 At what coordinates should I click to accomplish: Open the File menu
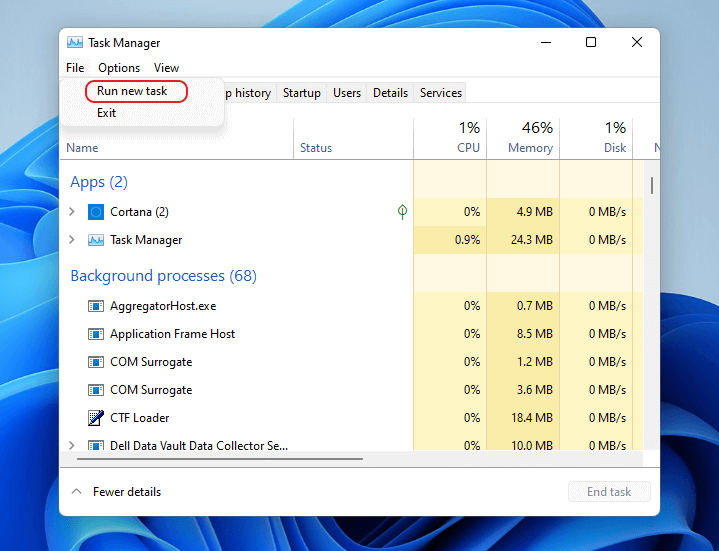(75, 68)
